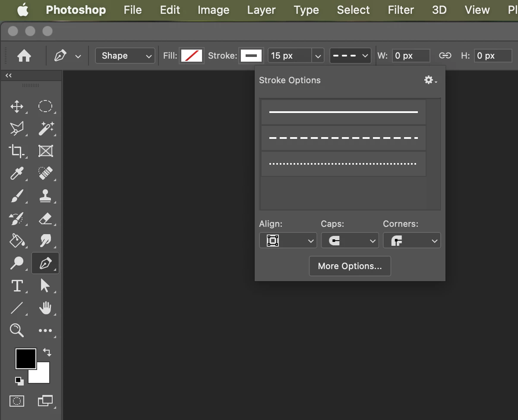Toggle Quick Mask mode

(x=17, y=401)
